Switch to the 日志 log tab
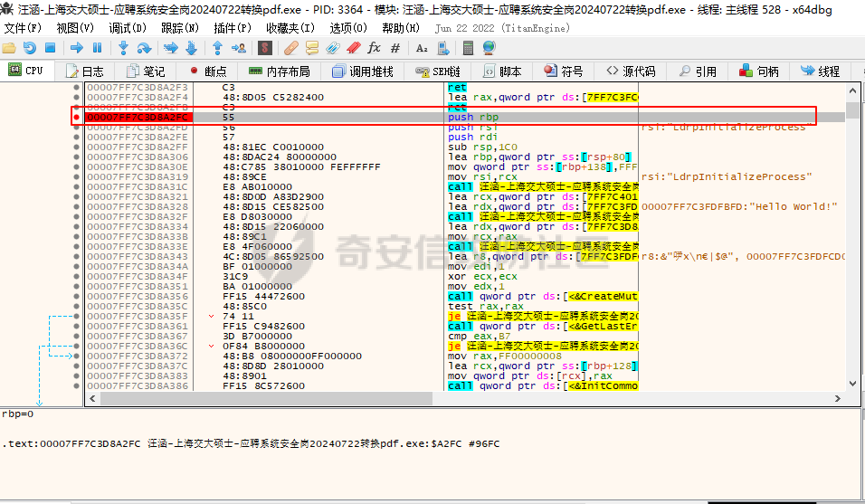 point(84,71)
